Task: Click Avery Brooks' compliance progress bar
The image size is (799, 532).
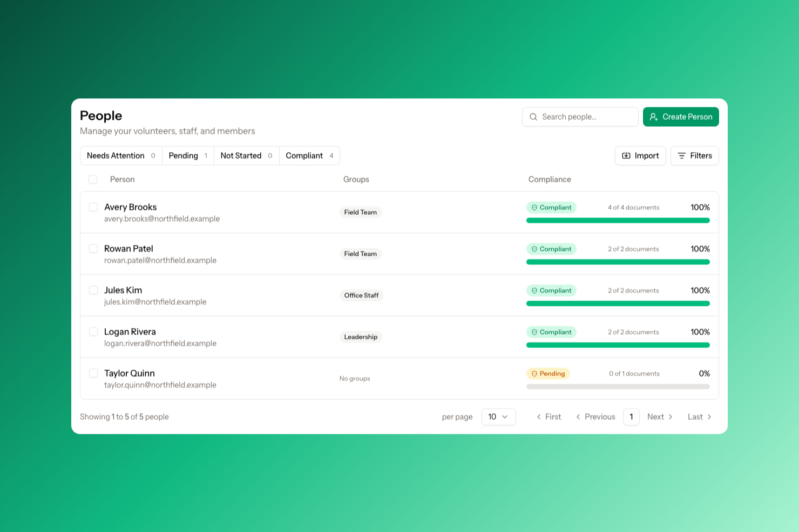Action: (618, 220)
